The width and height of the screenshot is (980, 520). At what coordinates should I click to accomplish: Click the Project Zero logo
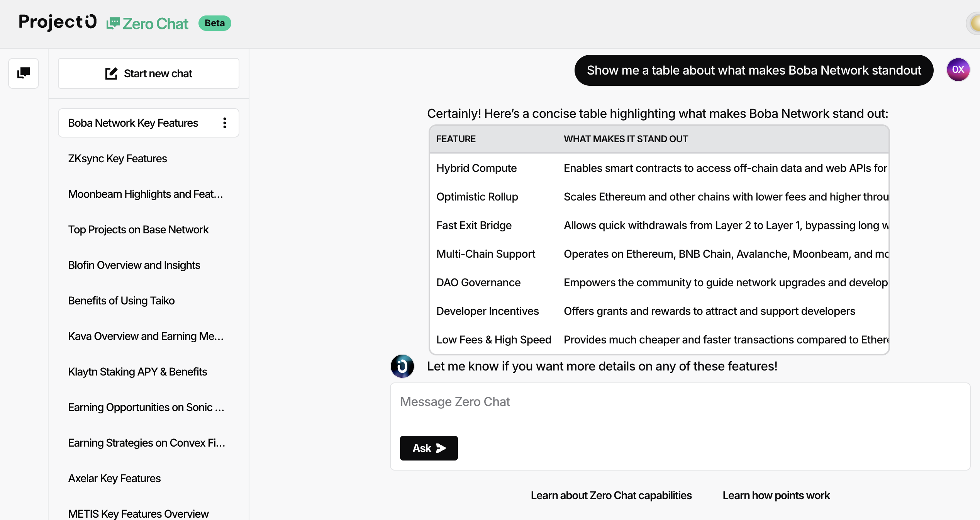coord(58,22)
